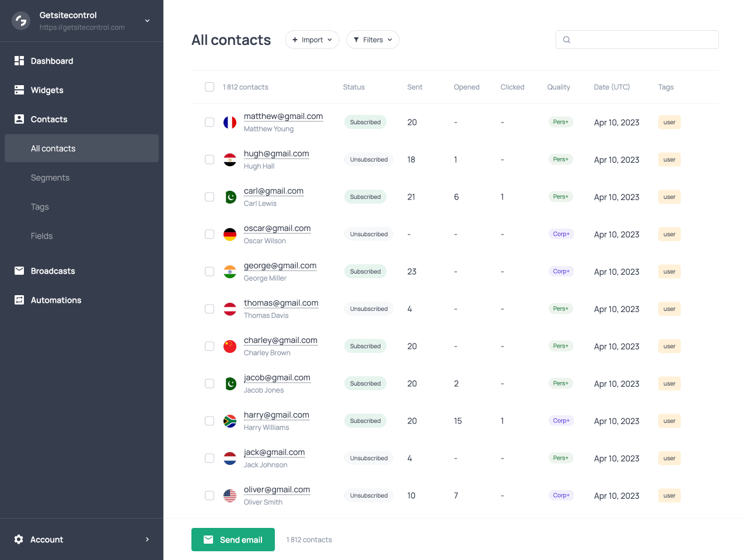Click the Widgets icon in sidebar
This screenshot has width=747, height=560.
click(x=19, y=90)
